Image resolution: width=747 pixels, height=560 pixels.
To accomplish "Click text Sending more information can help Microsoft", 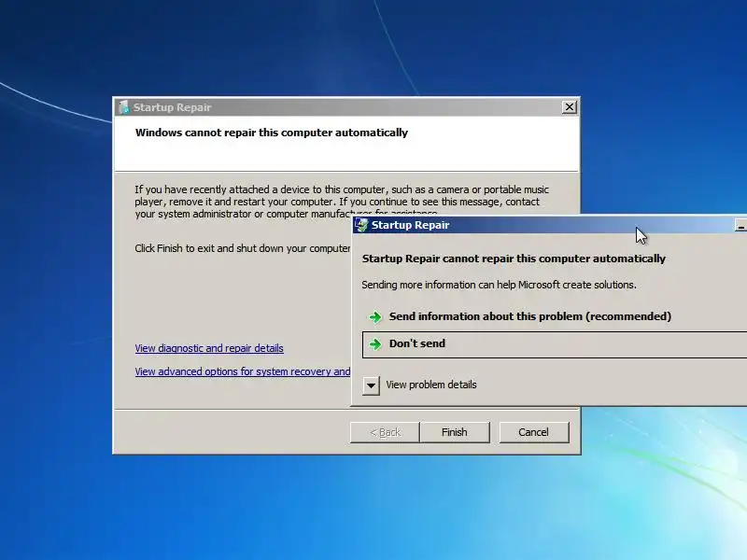I will (x=499, y=285).
